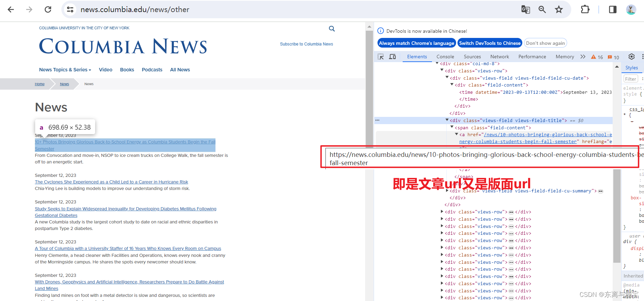Open 10+ Photos Back-to-School article link

(125, 145)
